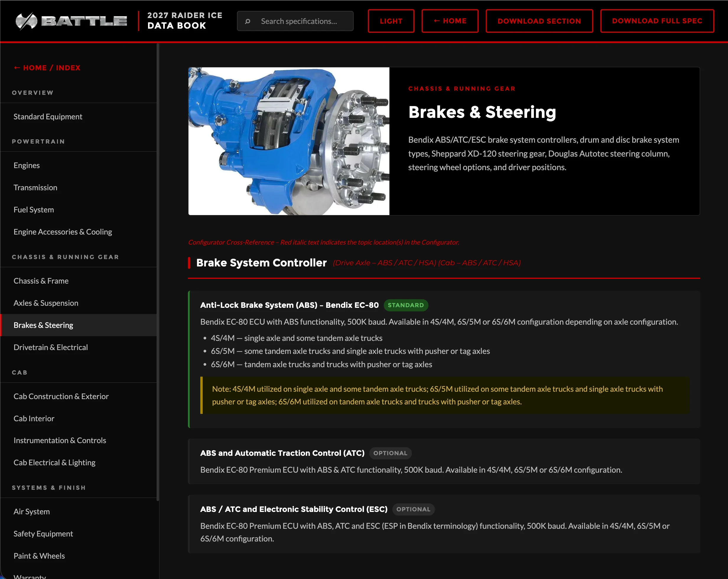The image size is (728, 579).
Task: Click Configurator Cross-Reference red italic note
Action: pyautogui.click(x=324, y=242)
